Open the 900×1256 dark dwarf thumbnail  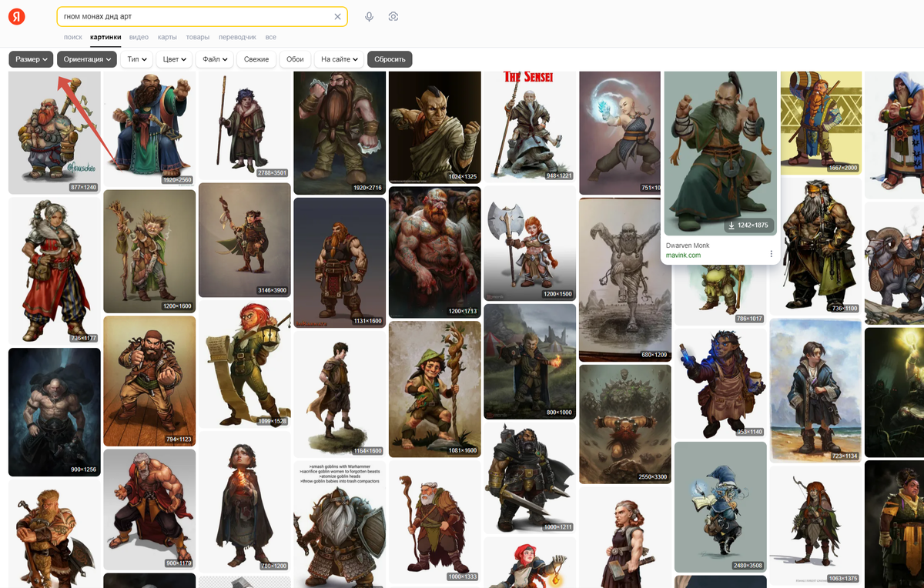click(x=55, y=412)
